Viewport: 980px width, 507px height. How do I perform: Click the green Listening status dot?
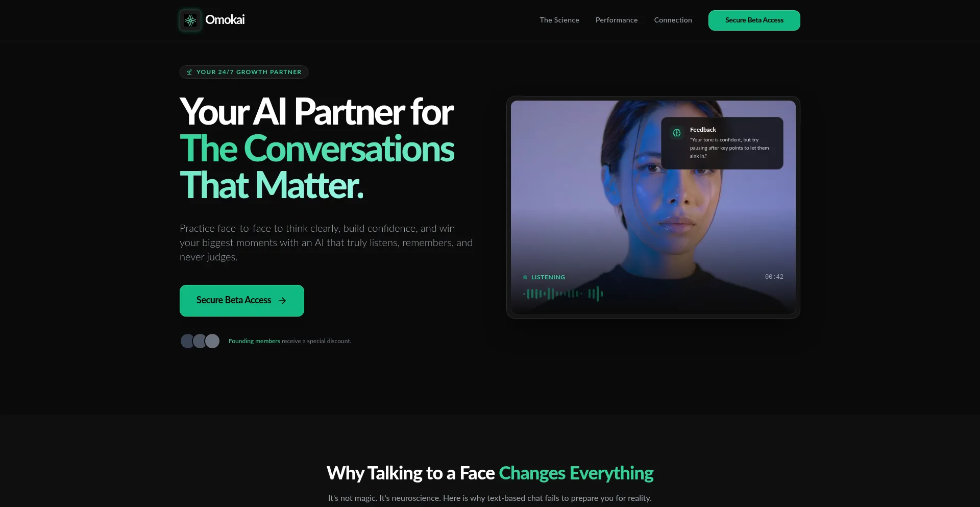coord(525,277)
